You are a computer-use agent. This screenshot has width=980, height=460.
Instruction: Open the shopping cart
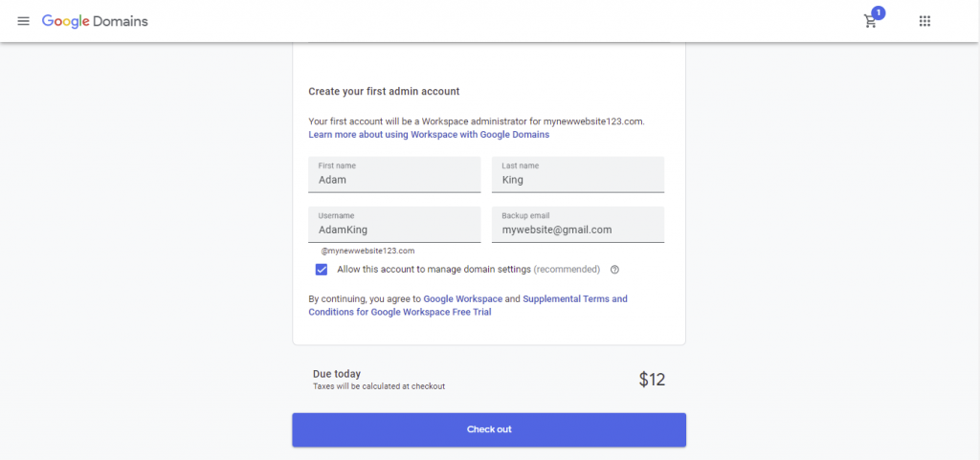click(x=870, y=22)
